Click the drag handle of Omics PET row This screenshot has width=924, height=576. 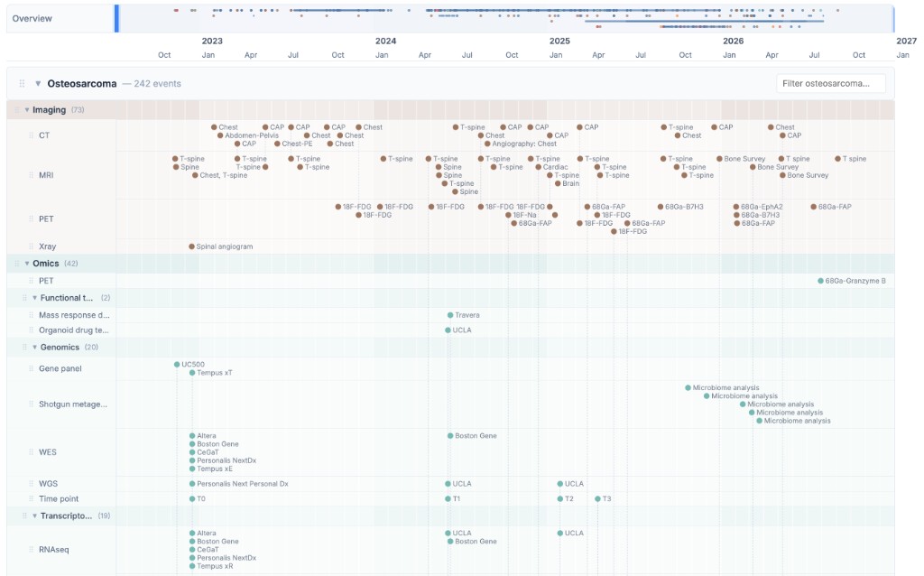pyautogui.click(x=32, y=281)
